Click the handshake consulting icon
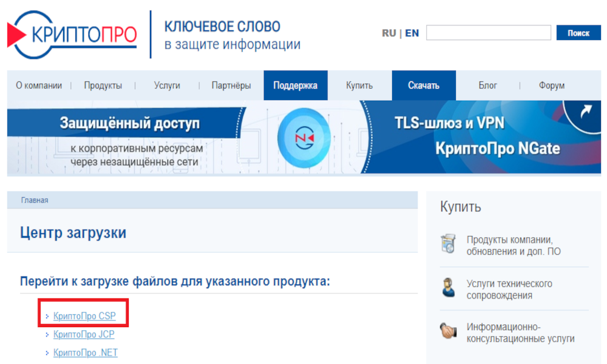The image size is (607, 364). coord(449,331)
